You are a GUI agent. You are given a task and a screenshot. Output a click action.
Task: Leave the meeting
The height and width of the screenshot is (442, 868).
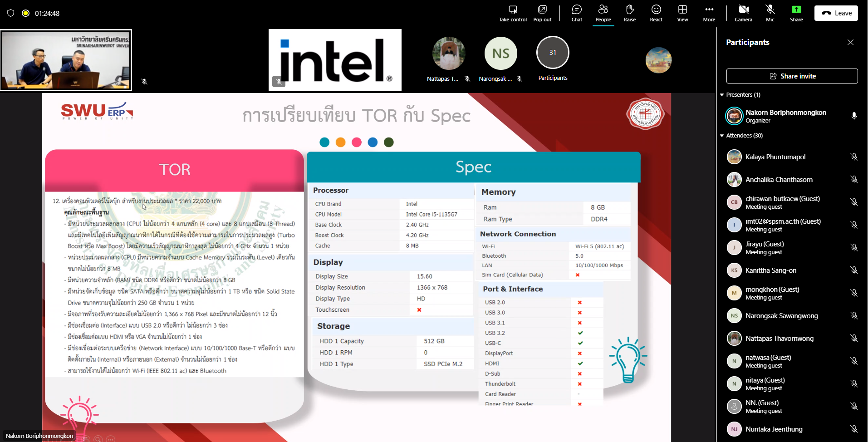[836, 13]
